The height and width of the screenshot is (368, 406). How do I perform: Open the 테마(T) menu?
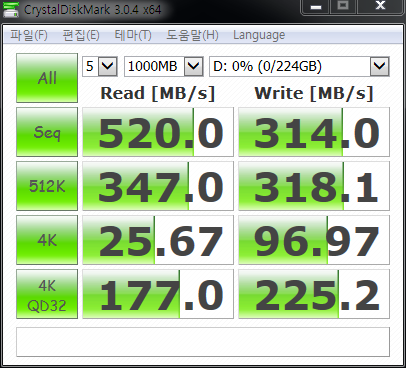point(133,35)
